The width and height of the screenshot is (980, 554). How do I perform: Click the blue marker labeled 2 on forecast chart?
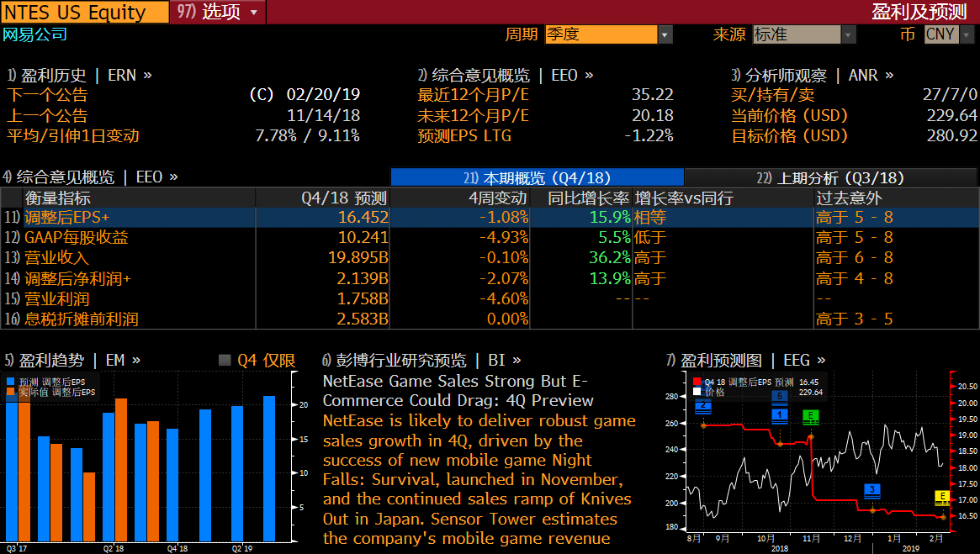pos(703,407)
